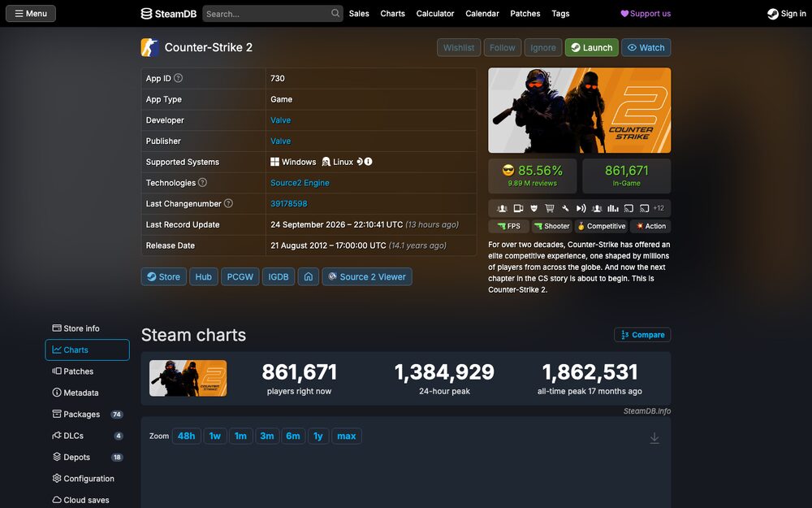Click the Support us heart link
The image size is (812, 508).
(646, 14)
